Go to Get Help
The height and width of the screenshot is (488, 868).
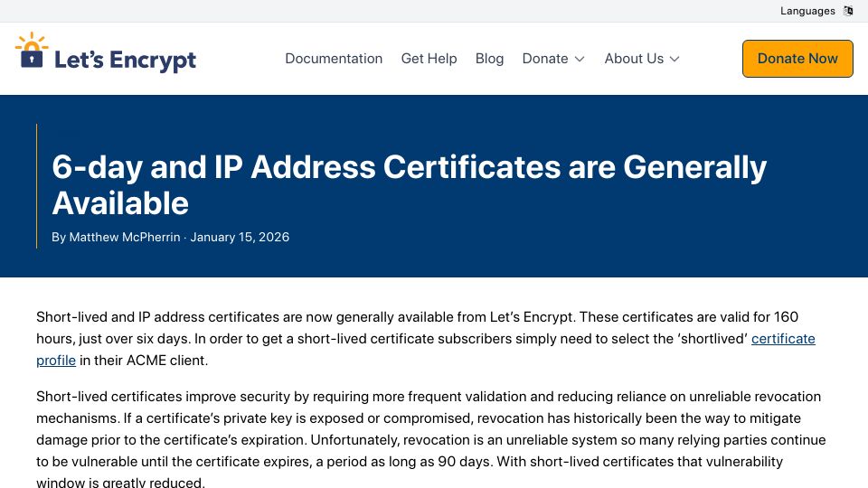tap(429, 59)
